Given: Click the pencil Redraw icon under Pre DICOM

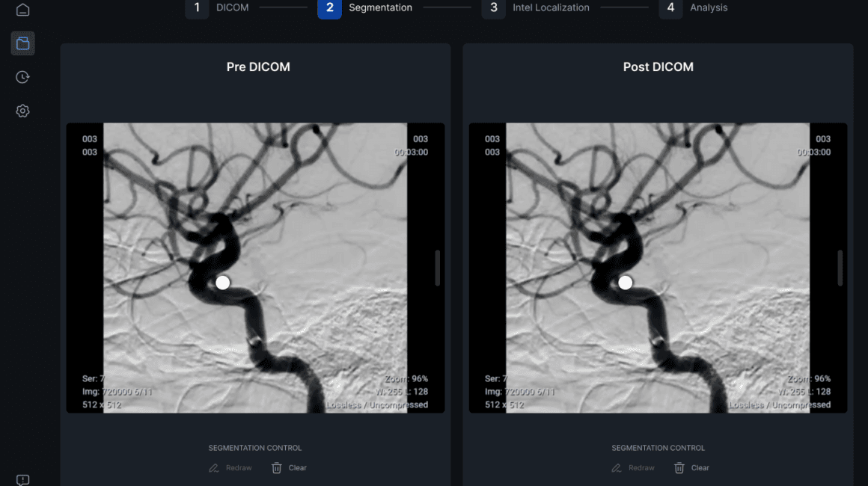Looking at the screenshot, I should tap(214, 468).
